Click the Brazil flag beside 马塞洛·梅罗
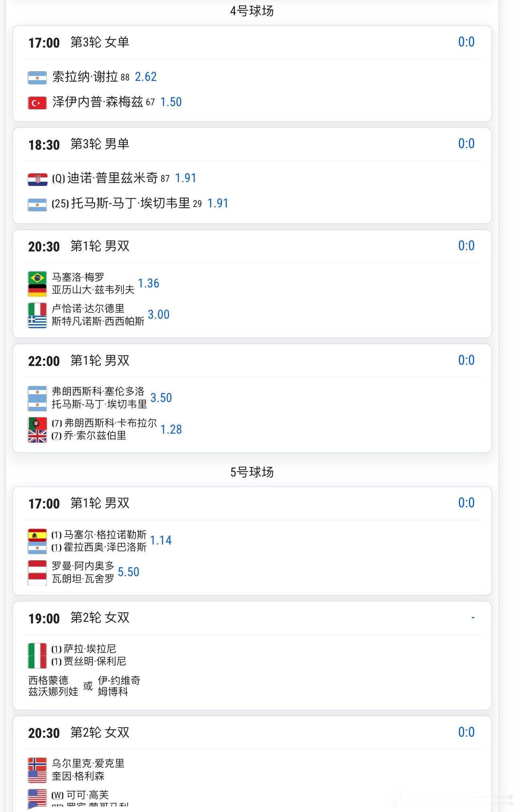Image resolution: width=517 pixels, height=812 pixels. (x=37, y=277)
